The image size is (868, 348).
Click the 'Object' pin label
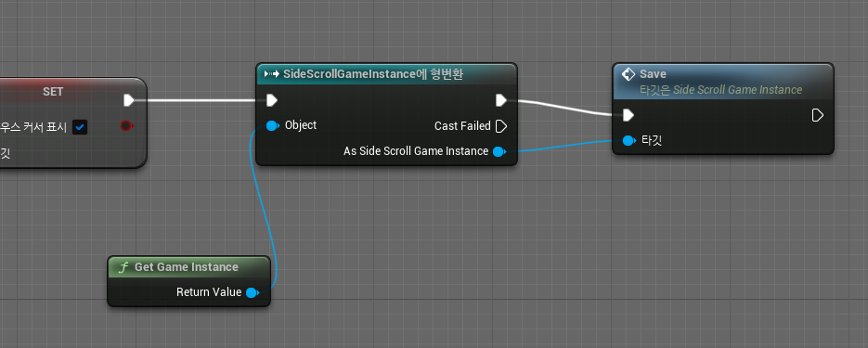301,125
